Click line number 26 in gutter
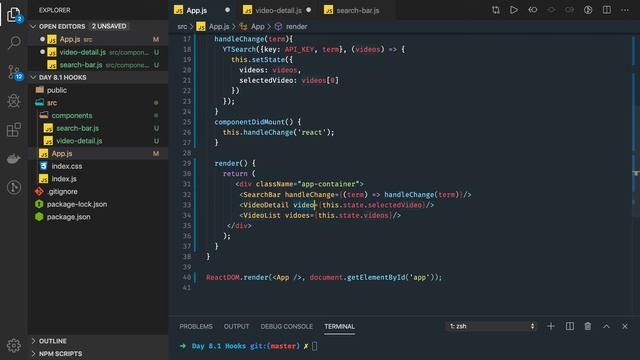 click(187, 132)
